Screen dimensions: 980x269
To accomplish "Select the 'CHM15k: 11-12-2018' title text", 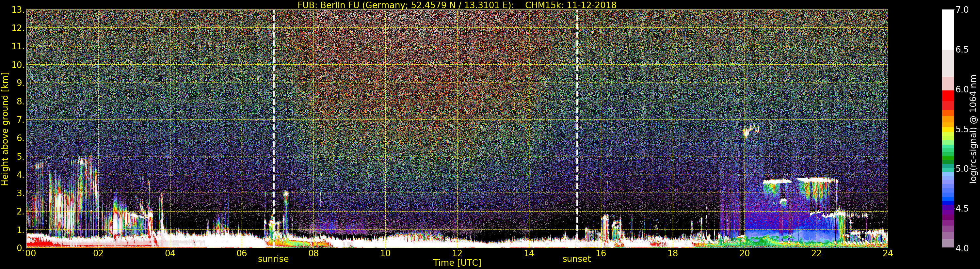I will point(570,5).
